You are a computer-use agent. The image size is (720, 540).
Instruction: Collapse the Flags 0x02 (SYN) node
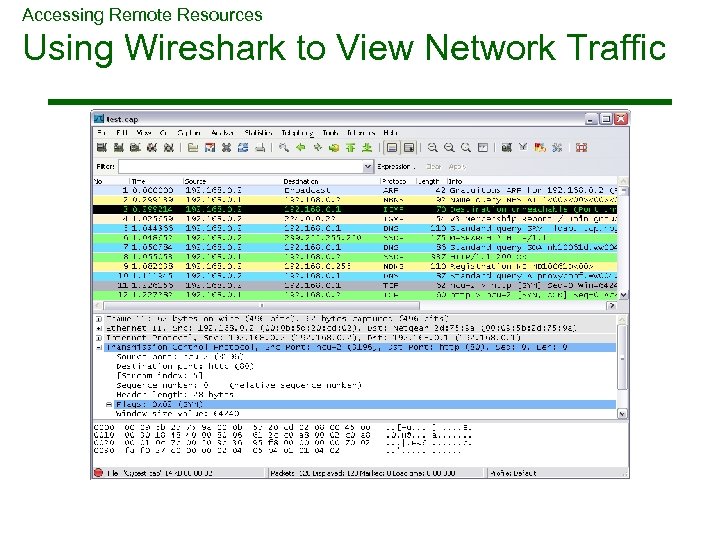coord(109,405)
